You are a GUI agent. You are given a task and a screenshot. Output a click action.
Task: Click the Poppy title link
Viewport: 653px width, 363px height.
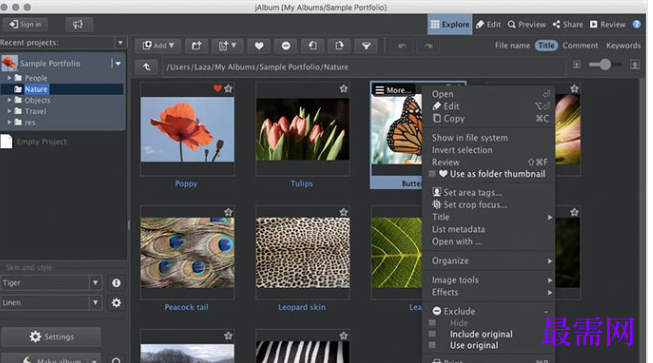[x=186, y=183]
